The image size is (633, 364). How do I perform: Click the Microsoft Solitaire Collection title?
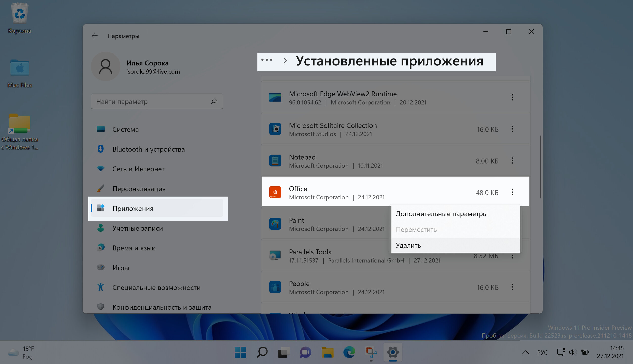pyautogui.click(x=333, y=125)
